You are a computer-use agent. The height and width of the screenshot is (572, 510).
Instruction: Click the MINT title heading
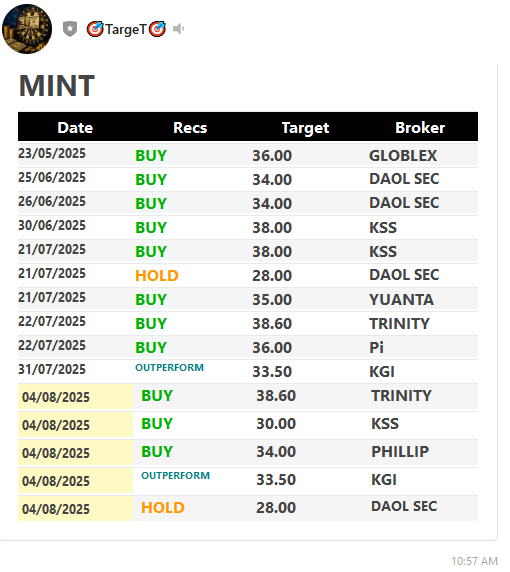57,86
